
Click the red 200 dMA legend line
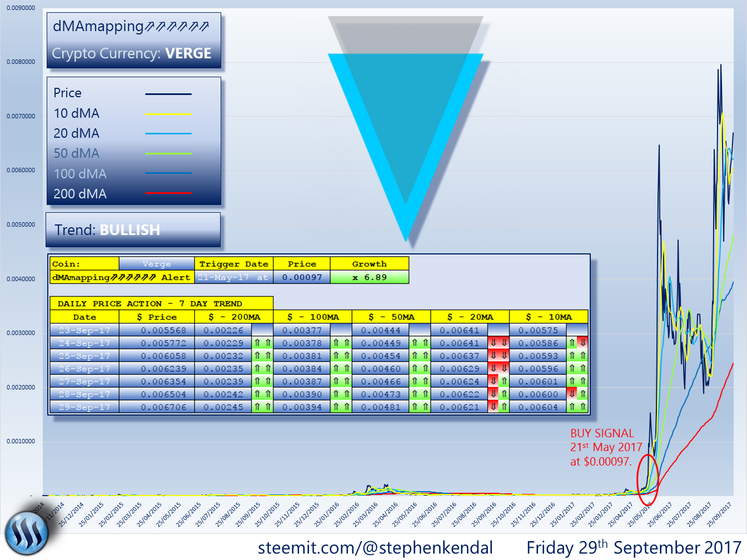[x=168, y=193]
